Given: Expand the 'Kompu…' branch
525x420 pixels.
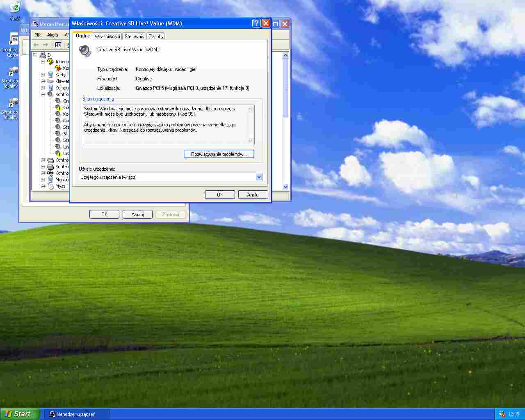Looking at the screenshot, I should [x=43, y=88].
